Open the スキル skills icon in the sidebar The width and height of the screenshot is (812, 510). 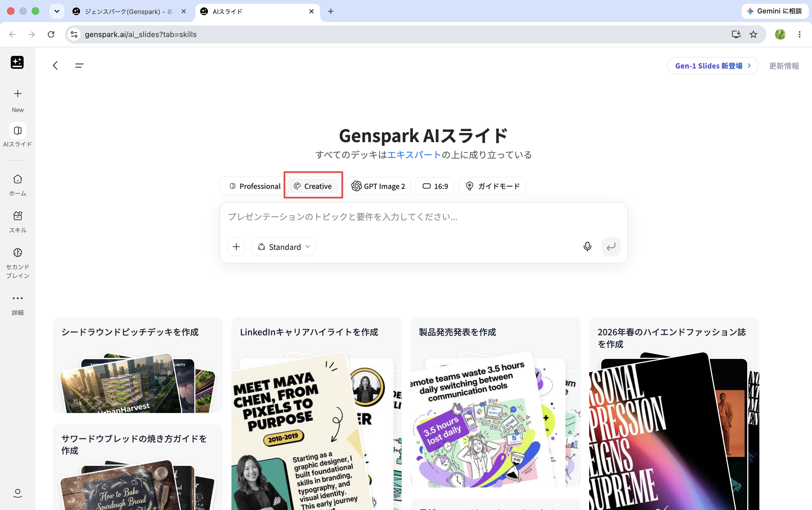[x=17, y=216]
